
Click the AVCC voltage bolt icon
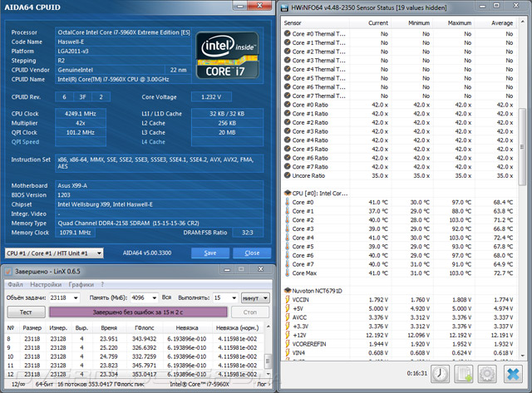pos(288,317)
